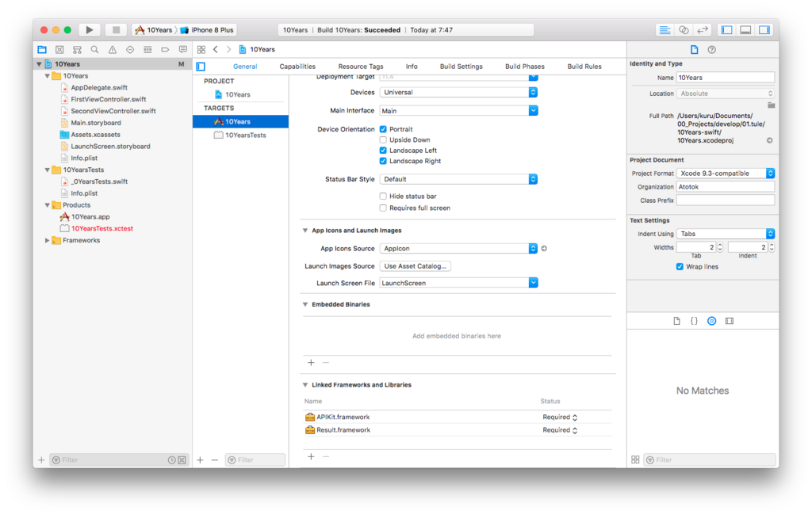Collapse App Icons and Launch Images section
Viewport: 812px width, 515px height.
(305, 231)
